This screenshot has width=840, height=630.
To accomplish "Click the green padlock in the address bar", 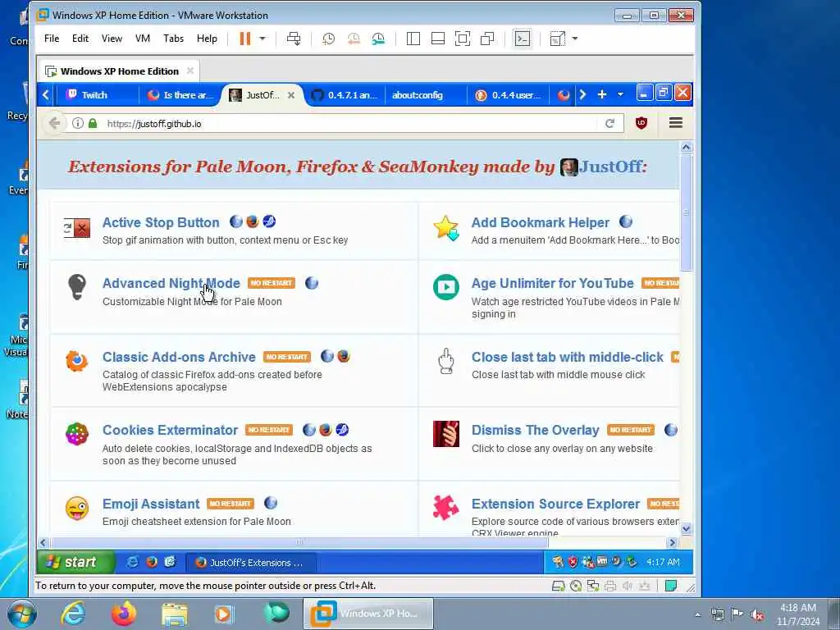I will tap(93, 123).
